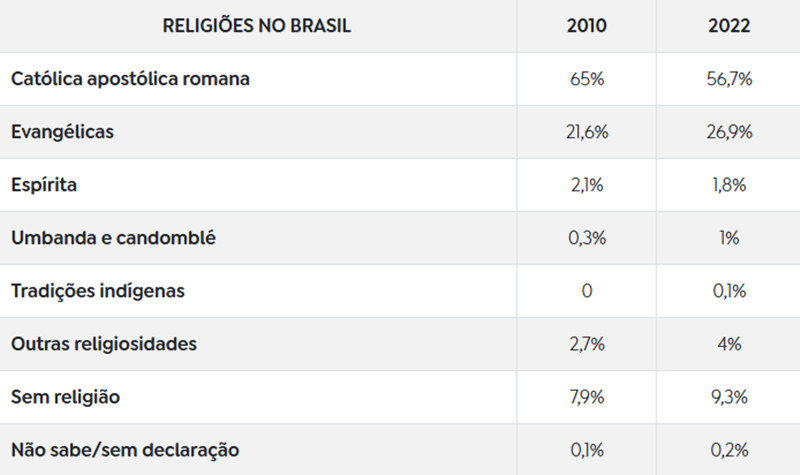
Task: Click the 56,7% value for Católica in 2022
Action: tap(729, 79)
